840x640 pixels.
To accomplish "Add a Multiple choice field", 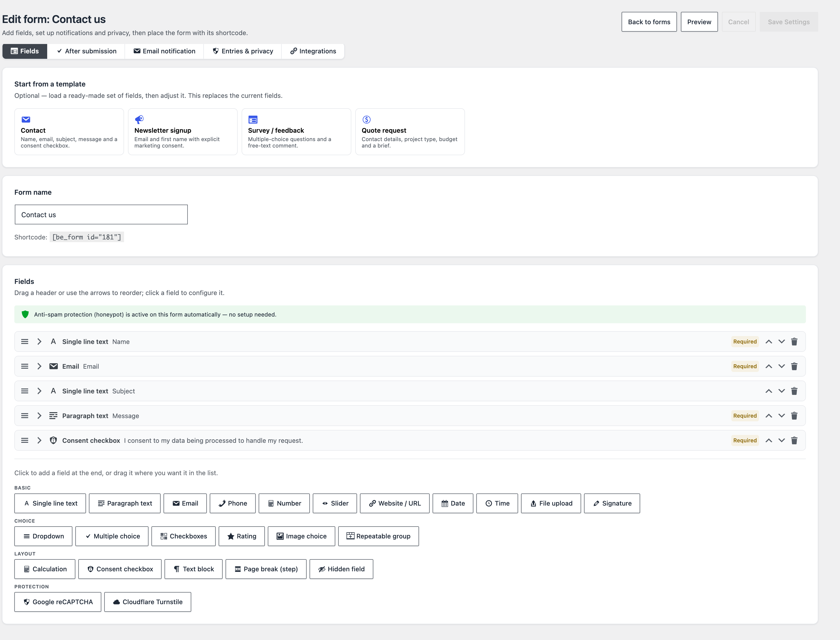I will [x=112, y=536].
